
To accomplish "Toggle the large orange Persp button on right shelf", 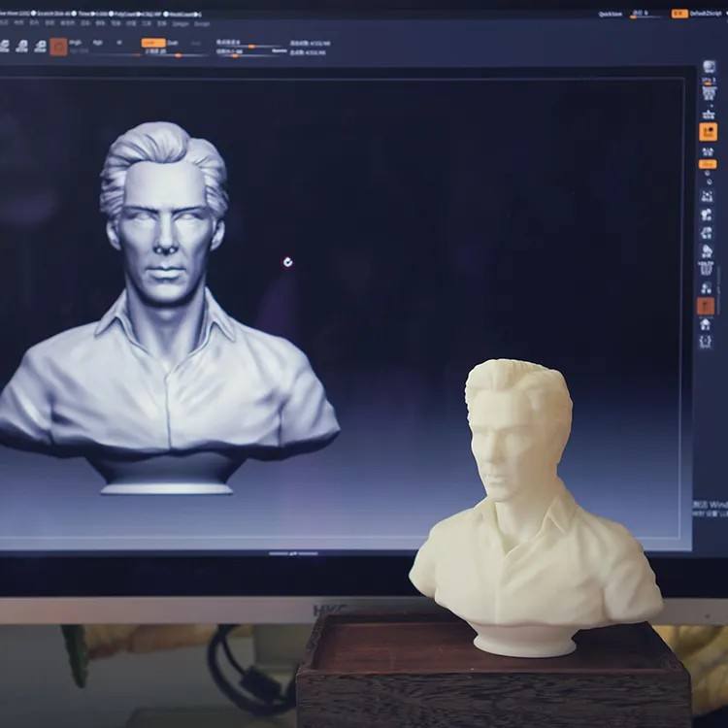I will [x=708, y=132].
